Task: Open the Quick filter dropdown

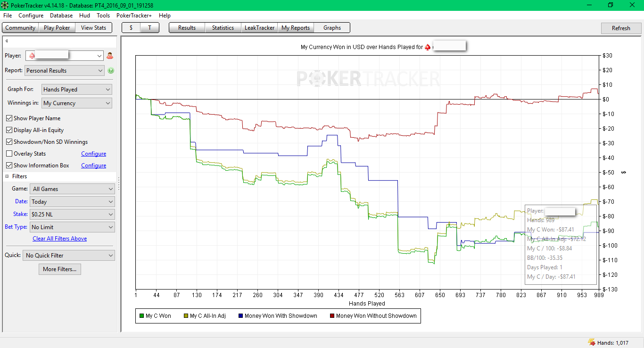Action: pyautogui.click(x=69, y=256)
